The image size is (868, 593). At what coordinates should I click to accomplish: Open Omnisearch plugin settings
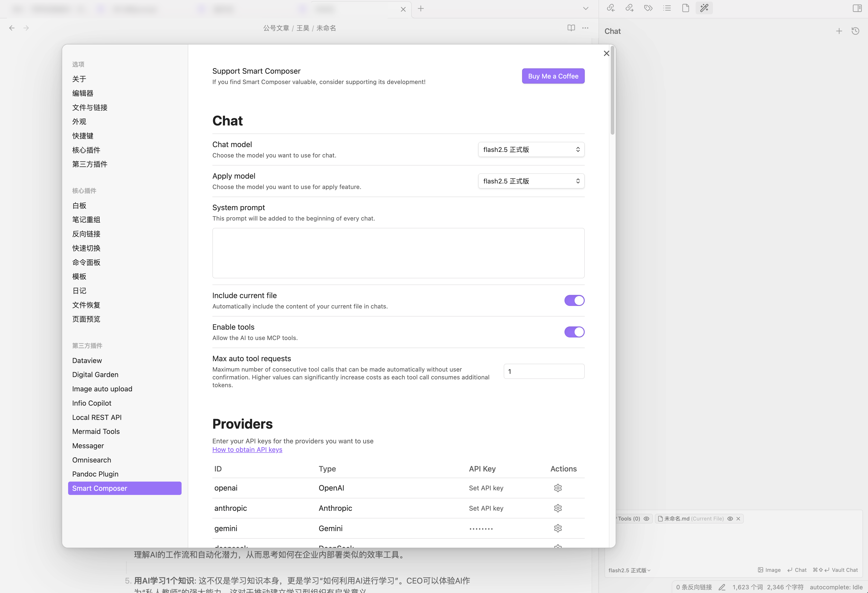click(x=92, y=460)
